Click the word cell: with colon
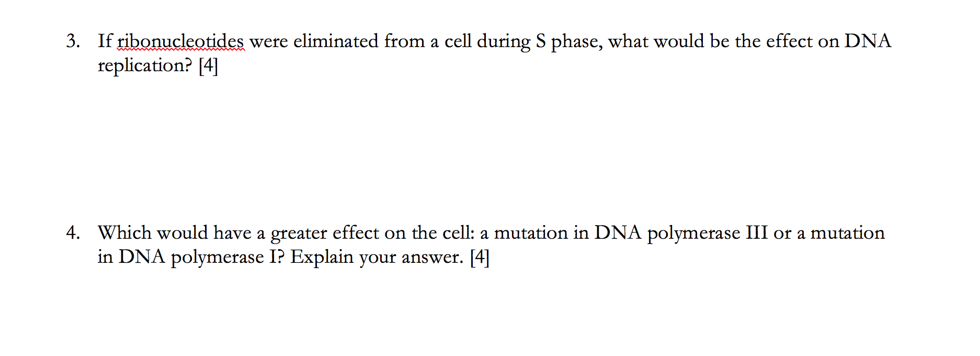The height and width of the screenshot is (356, 980). tap(458, 232)
